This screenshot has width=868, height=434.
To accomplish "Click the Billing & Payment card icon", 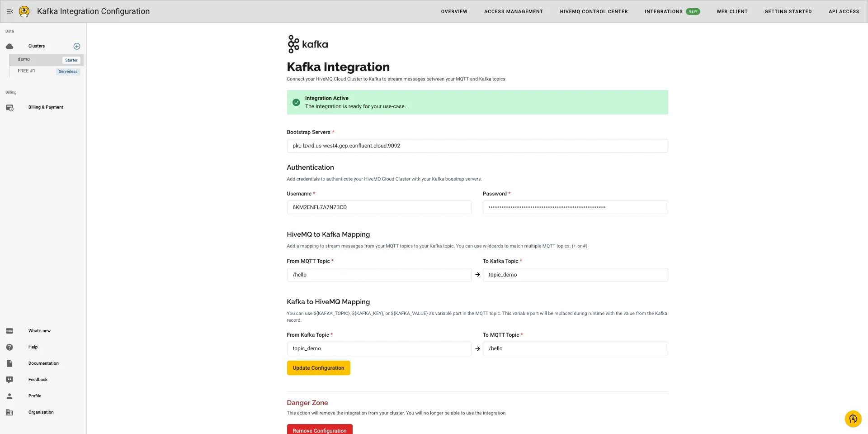I will click(x=9, y=108).
